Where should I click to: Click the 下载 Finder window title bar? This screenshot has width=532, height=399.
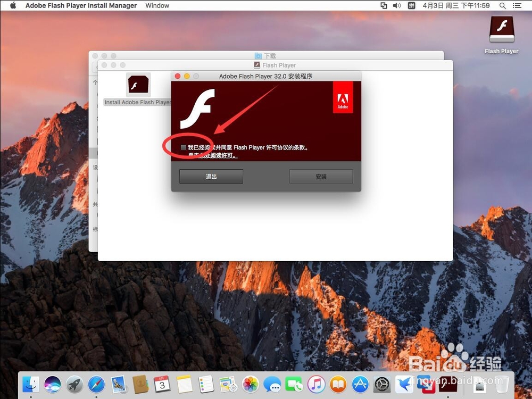pos(265,56)
